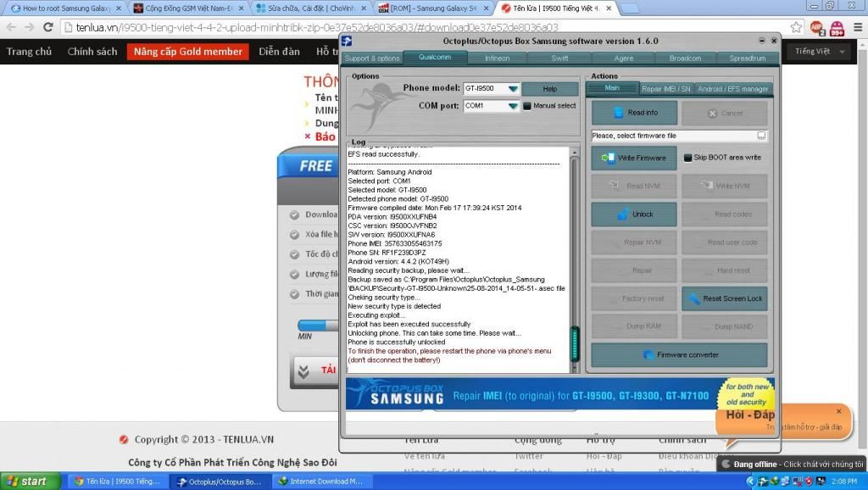Click the Adblock Plus extension icon

(x=817, y=27)
